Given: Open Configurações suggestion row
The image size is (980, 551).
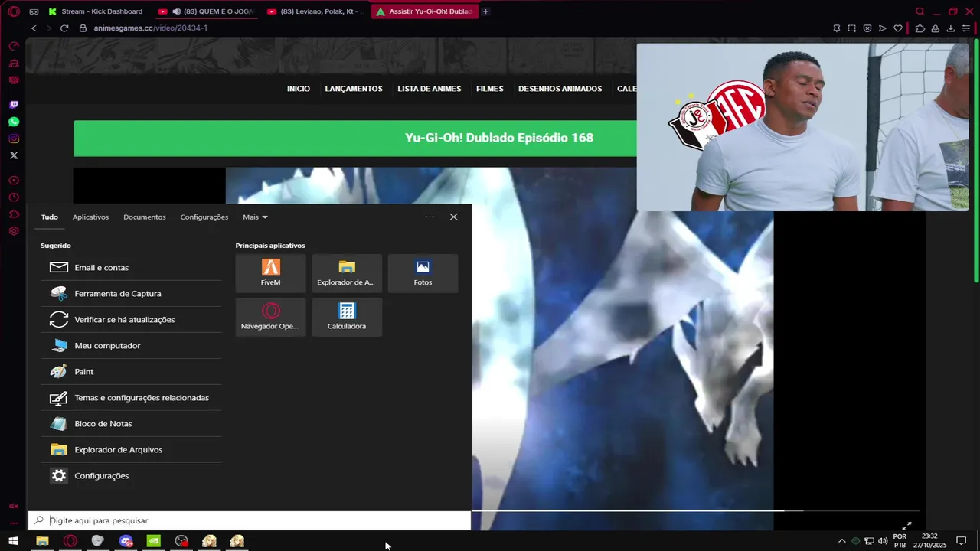Looking at the screenshot, I should click(132, 476).
